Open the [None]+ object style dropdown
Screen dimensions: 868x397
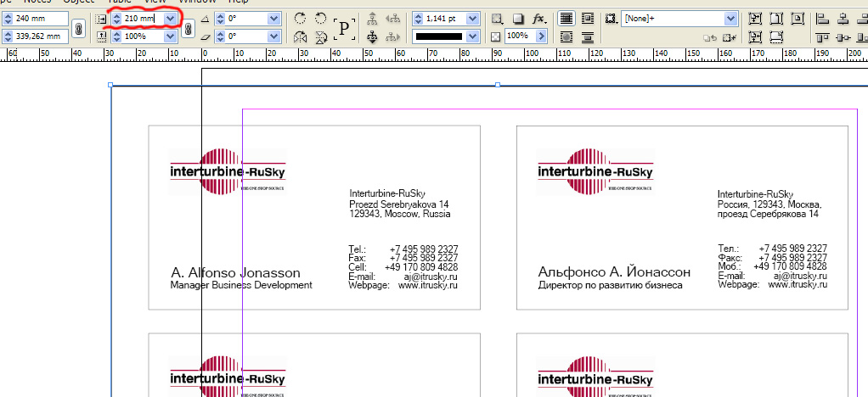tap(730, 19)
